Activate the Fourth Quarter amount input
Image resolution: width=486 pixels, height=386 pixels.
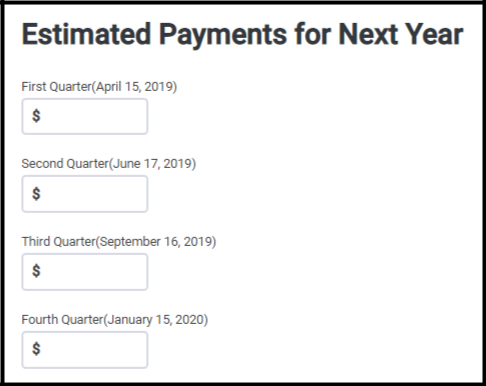click(85, 350)
